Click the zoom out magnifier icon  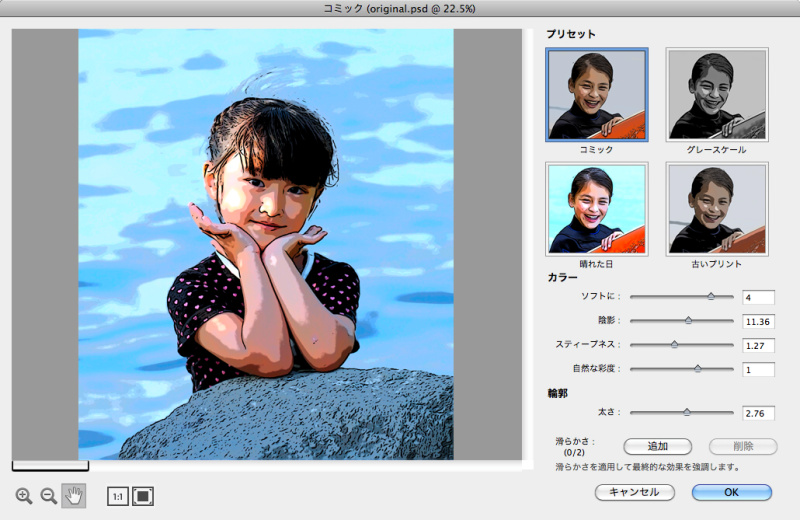(x=48, y=496)
